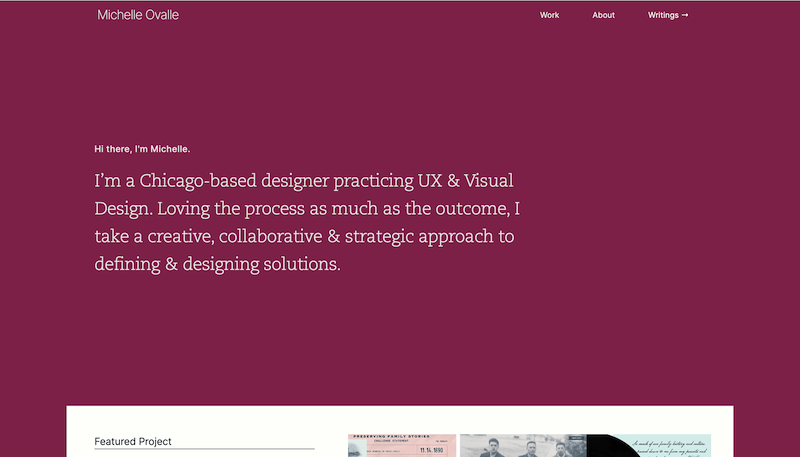Image resolution: width=800 pixels, height=457 pixels.
Task: Click the Challenge Statement label on pink card
Action: [391, 441]
